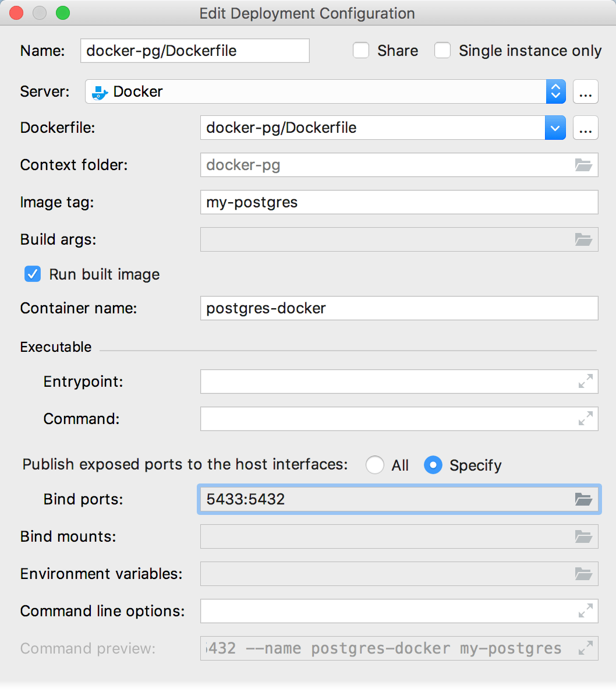Open the Dockerfile dropdown arrow
The width and height of the screenshot is (616, 692).
click(555, 128)
